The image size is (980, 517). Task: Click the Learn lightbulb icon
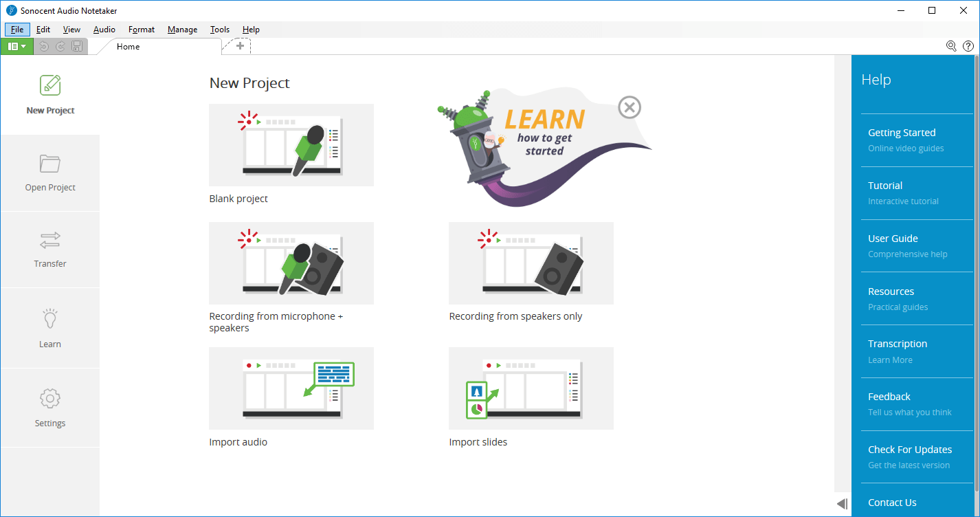(49, 318)
